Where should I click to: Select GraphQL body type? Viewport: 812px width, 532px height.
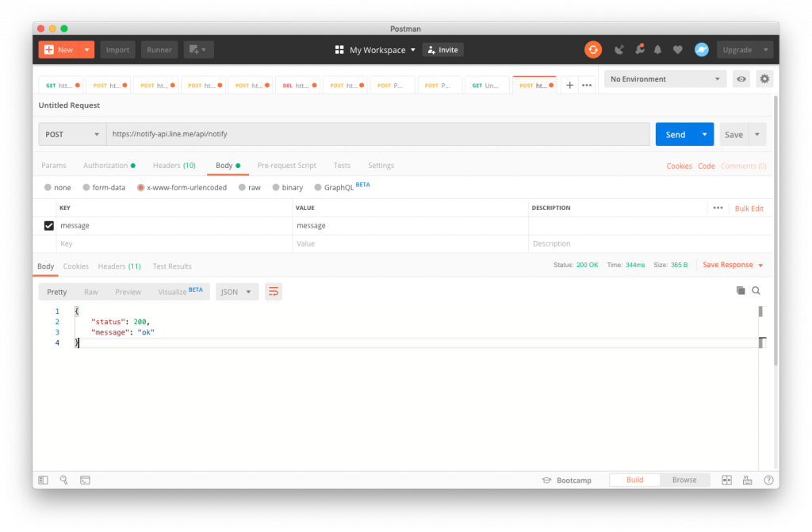pyautogui.click(x=318, y=188)
